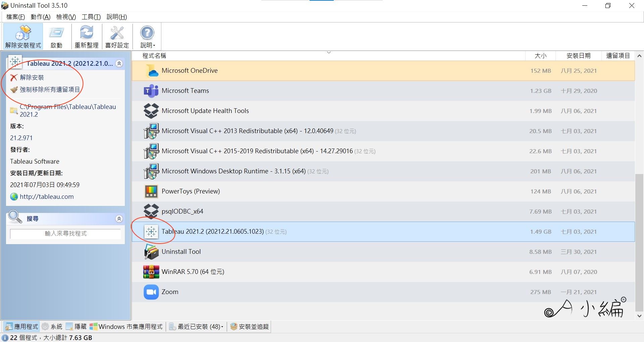The height and width of the screenshot is (342, 644).
Task: Click the Microsoft OneDrive icon
Action: 151,71
